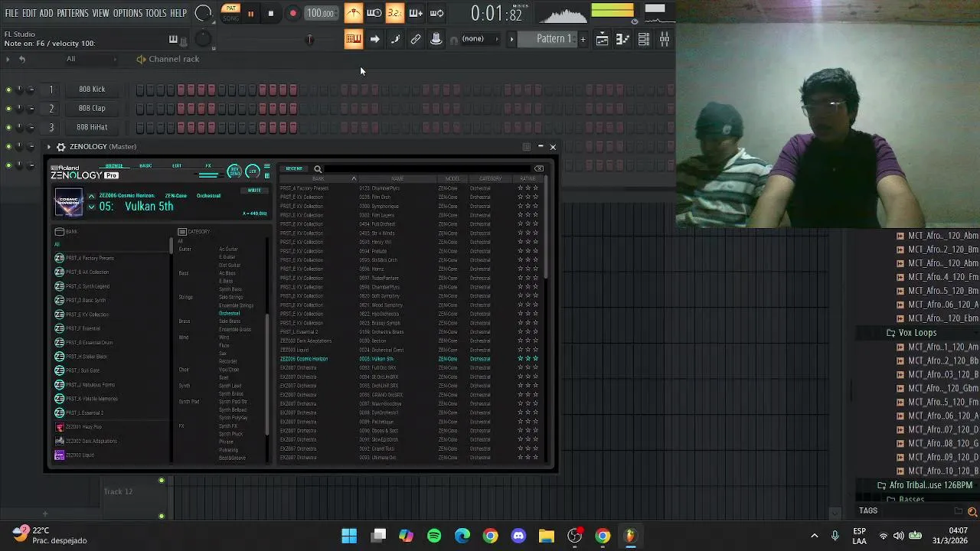The width and height of the screenshot is (980, 551).
Task: Open Windows Start menu
Action: click(x=349, y=536)
